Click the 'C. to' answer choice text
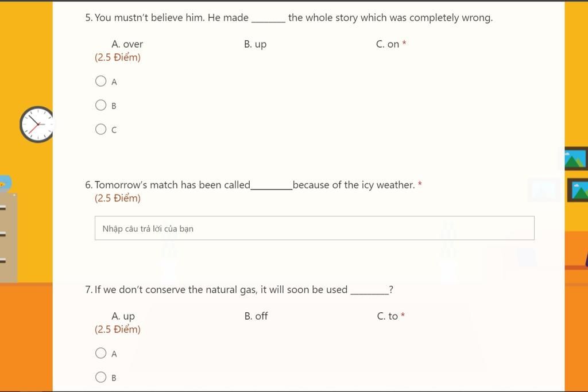 coord(388,316)
